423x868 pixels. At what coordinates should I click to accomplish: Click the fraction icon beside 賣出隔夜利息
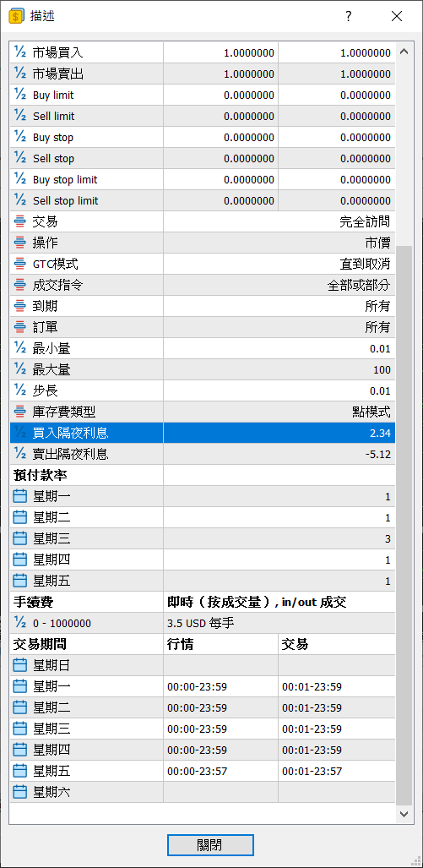click(20, 454)
